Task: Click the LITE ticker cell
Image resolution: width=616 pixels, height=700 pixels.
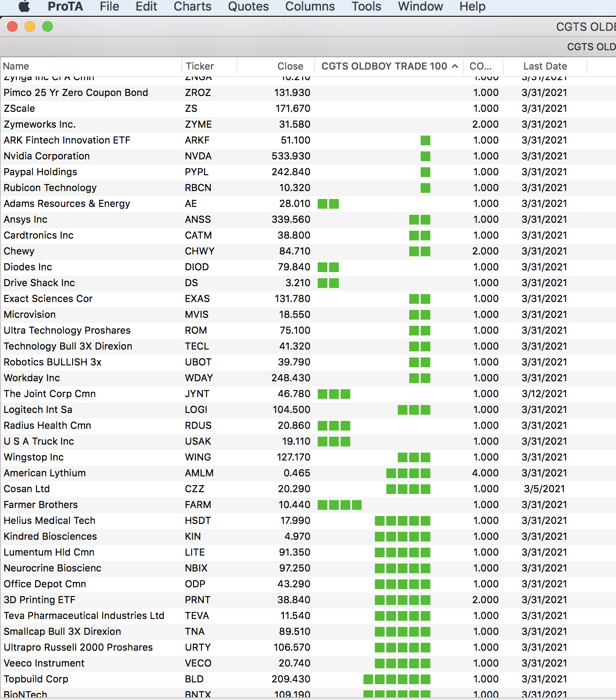Action: click(195, 553)
